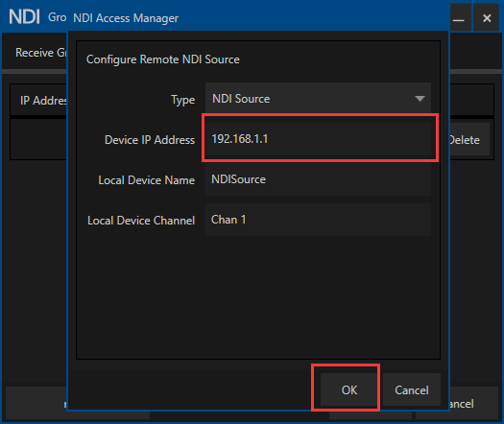The image size is (504, 424).
Task: Click the Delete button in Access Manager
Action: tap(469, 140)
